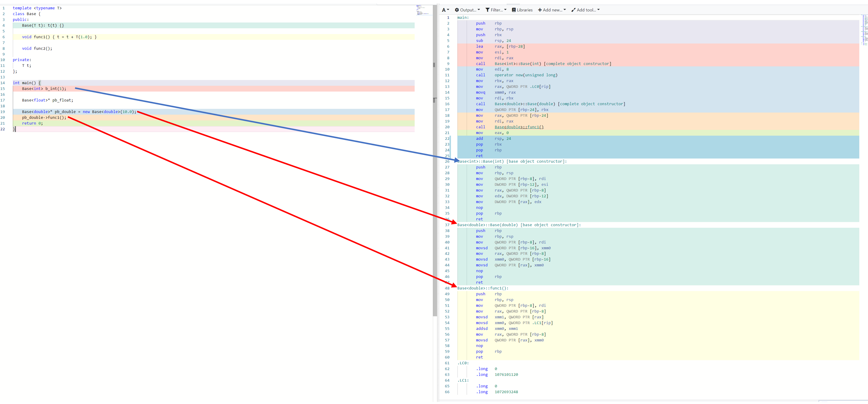The width and height of the screenshot is (868, 404).
Task: Click source line 'Base<int> b_int(1);'
Action: click(44, 89)
